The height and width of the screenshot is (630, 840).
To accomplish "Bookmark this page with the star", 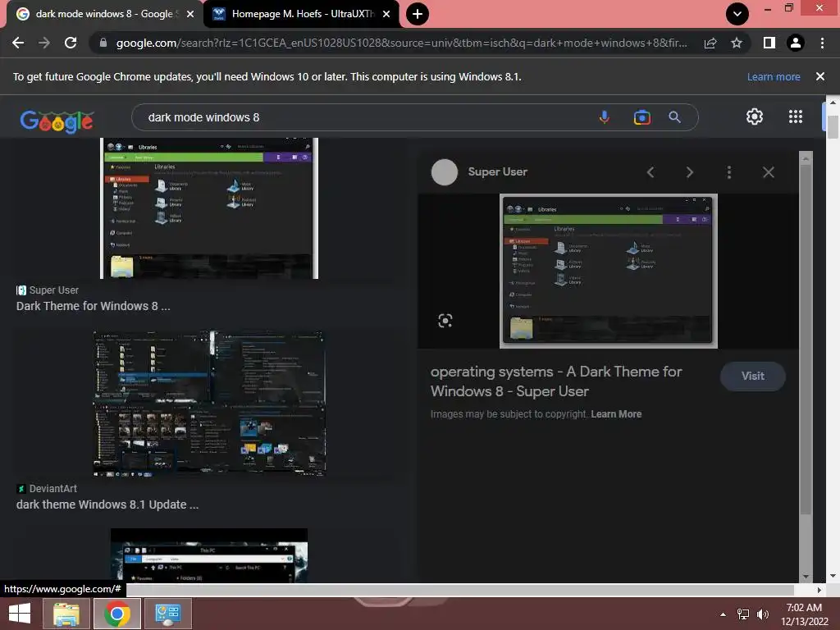I will pyautogui.click(x=737, y=43).
